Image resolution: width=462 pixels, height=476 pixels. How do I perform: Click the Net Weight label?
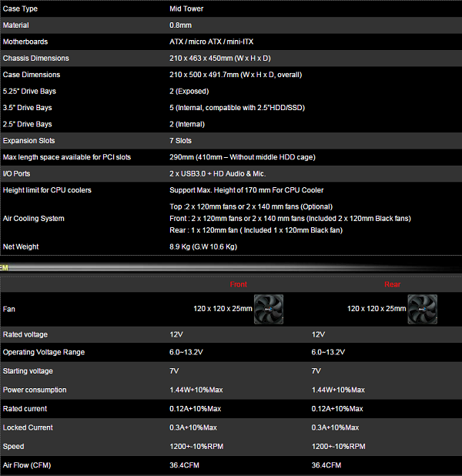point(21,246)
